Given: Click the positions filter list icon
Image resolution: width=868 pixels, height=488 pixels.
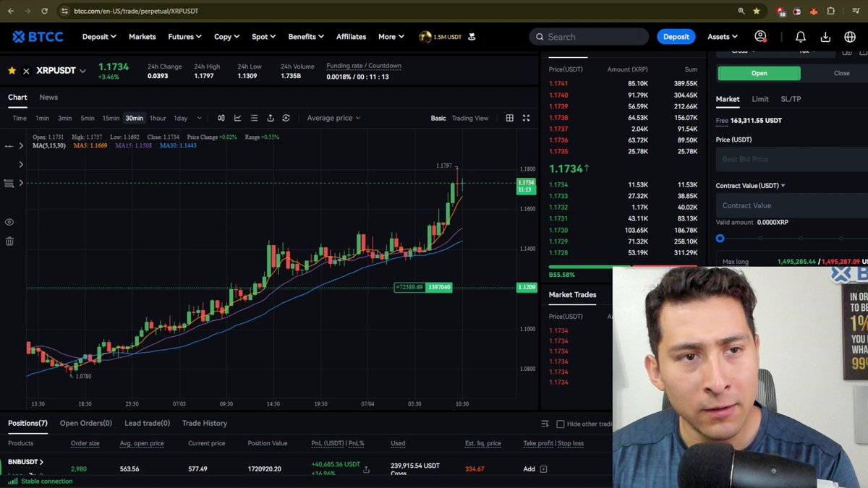Looking at the screenshot, I should coord(545,424).
